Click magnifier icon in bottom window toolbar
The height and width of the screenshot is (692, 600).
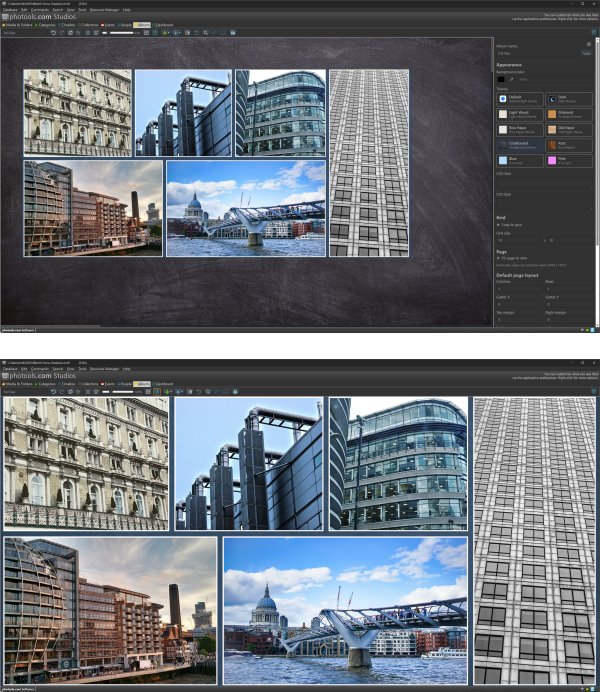point(208,391)
